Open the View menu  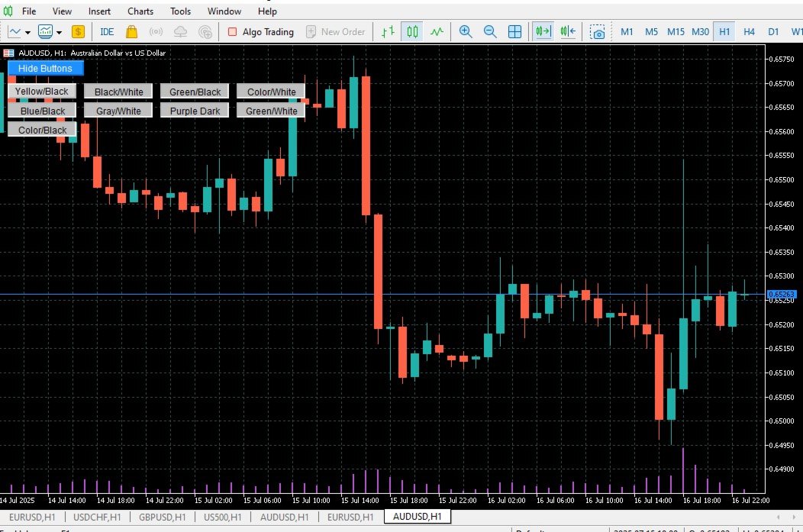pyautogui.click(x=62, y=11)
